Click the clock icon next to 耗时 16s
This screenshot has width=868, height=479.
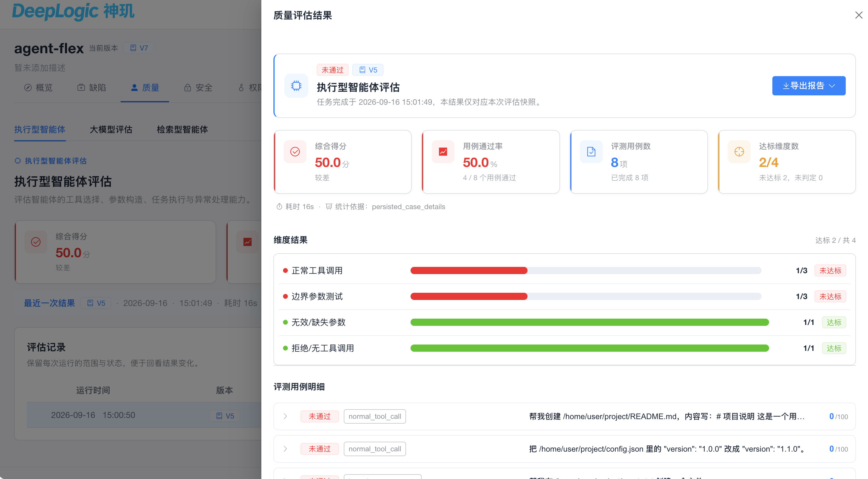(x=279, y=207)
